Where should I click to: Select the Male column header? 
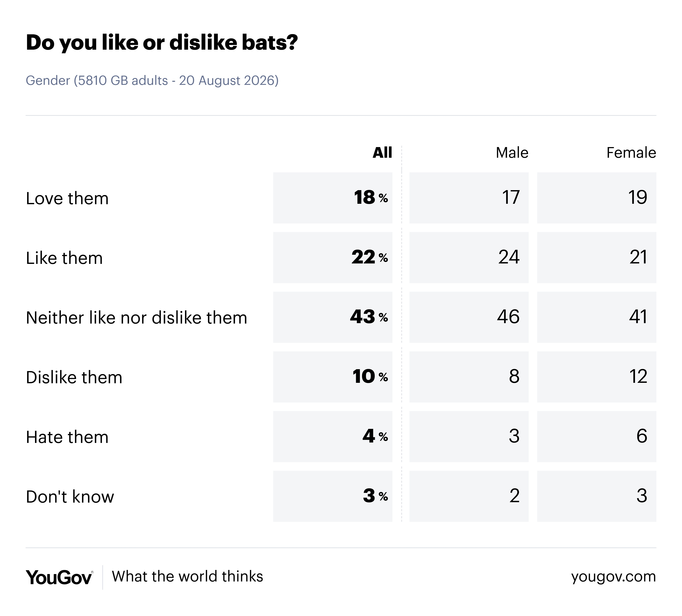(x=512, y=153)
